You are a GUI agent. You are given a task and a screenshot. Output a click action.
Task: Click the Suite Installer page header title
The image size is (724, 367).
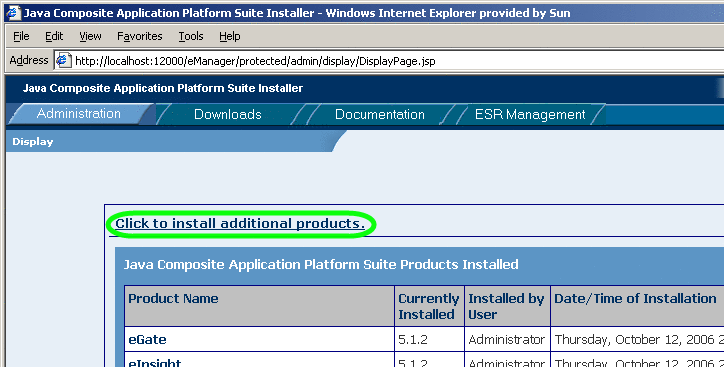coord(163,88)
